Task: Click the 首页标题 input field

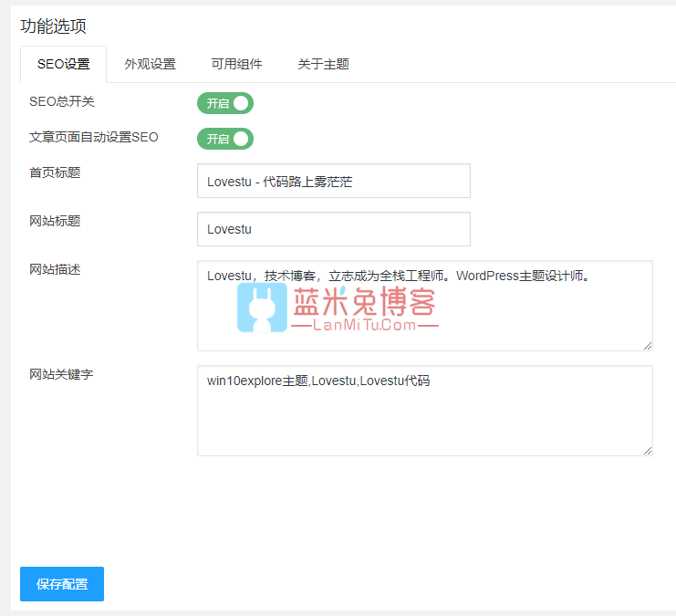Action: click(334, 181)
